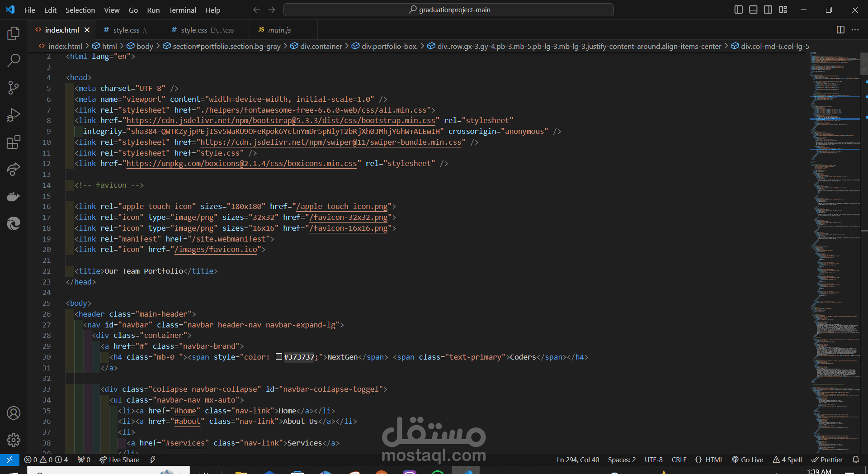The width and height of the screenshot is (868, 474).
Task: Click the Prettier formatter status item
Action: [x=827, y=460]
